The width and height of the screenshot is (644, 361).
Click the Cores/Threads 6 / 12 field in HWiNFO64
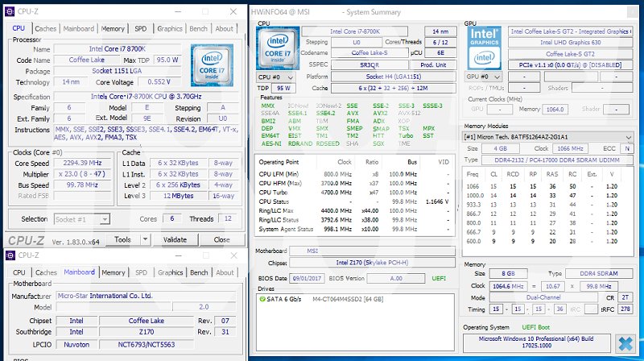[x=440, y=43]
